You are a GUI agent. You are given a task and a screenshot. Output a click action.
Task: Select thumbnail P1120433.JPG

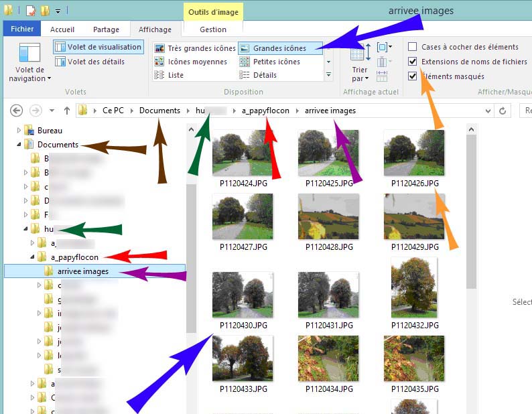(243, 358)
